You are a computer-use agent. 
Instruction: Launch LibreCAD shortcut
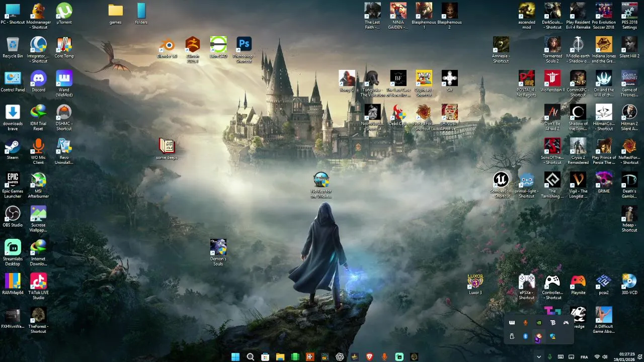[218, 48]
